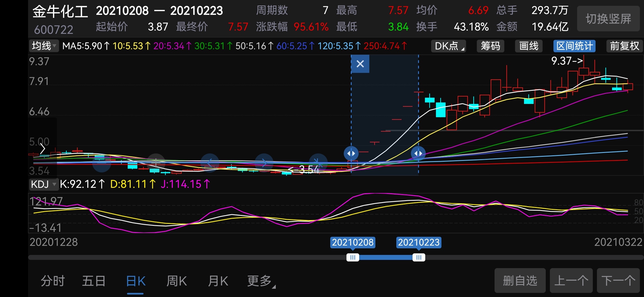This screenshot has width=644, height=297.
Task: Click the green 30:5.31 MA value
Action: coord(213,46)
